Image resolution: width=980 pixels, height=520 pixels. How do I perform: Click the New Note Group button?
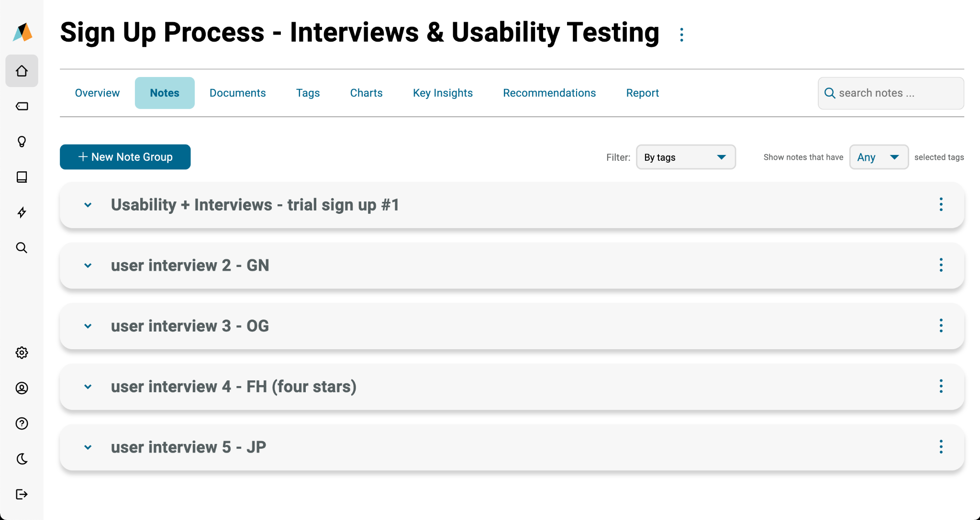coord(125,157)
